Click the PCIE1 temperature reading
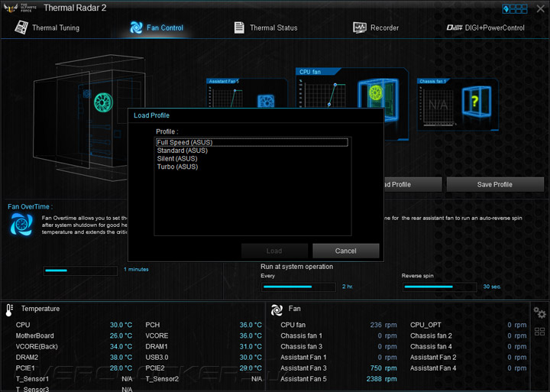 point(121,368)
